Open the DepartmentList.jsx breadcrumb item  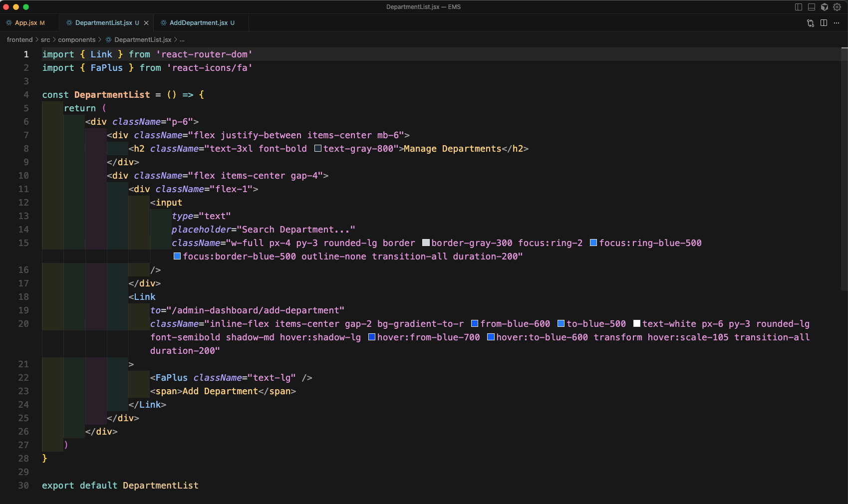pos(143,40)
